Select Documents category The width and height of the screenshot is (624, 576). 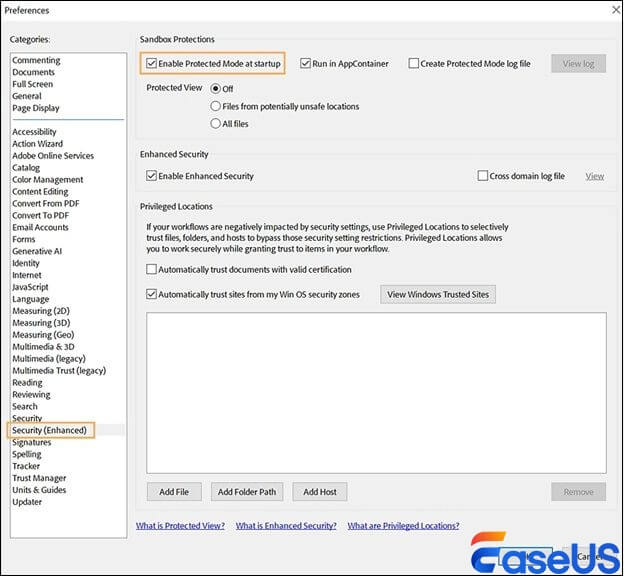[33, 72]
